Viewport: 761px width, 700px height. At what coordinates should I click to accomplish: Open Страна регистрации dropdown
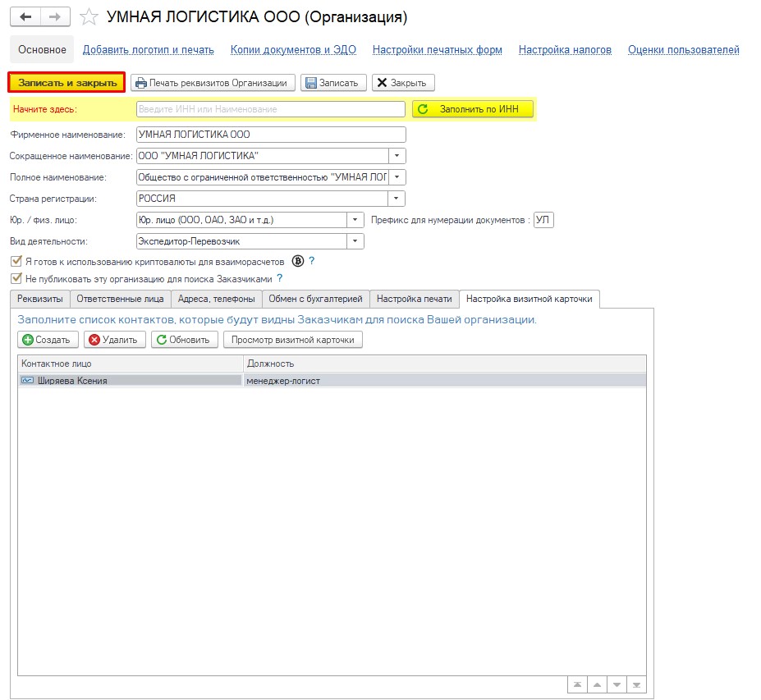[x=396, y=199]
